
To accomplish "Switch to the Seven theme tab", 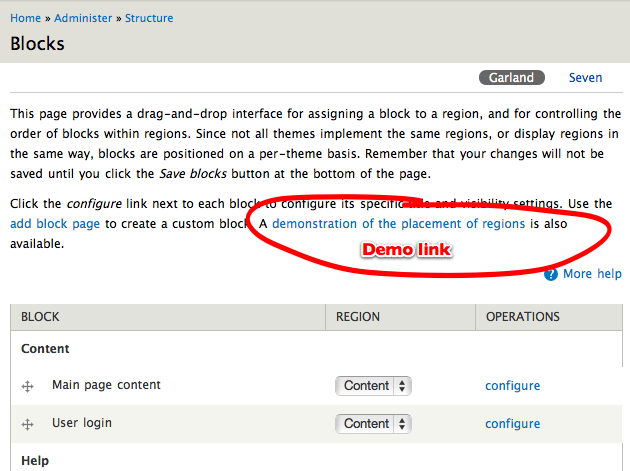I will point(585,78).
